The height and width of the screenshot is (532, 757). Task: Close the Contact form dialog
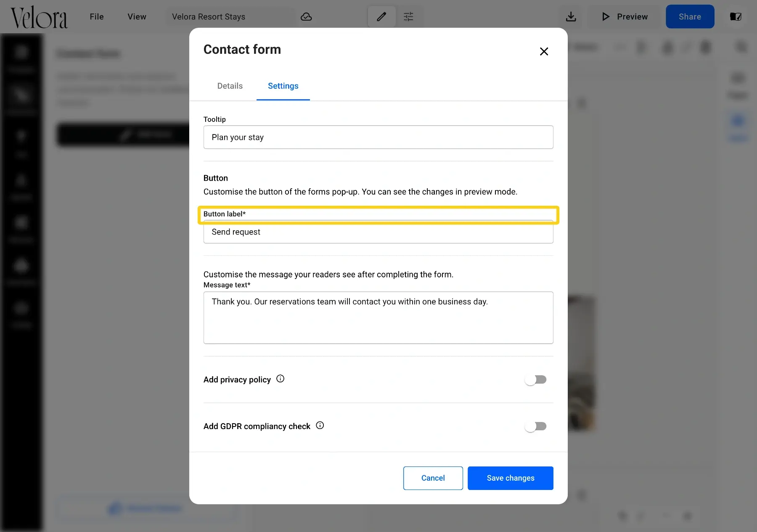click(544, 51)
